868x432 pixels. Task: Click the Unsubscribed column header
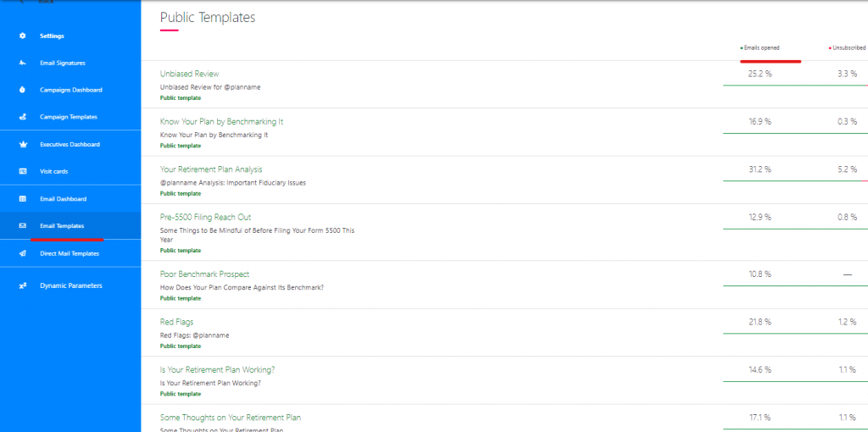pos(848,48)
